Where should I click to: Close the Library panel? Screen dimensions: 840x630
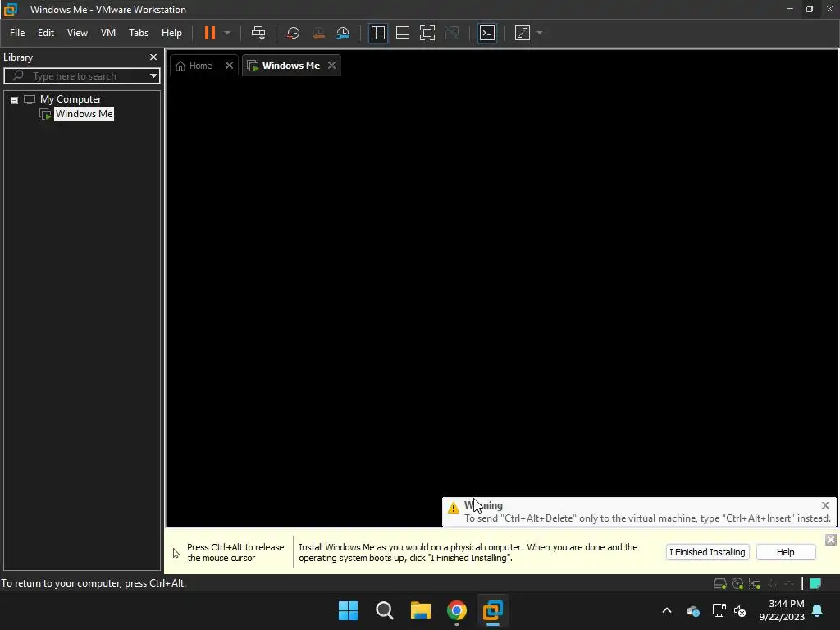point(153,57)
